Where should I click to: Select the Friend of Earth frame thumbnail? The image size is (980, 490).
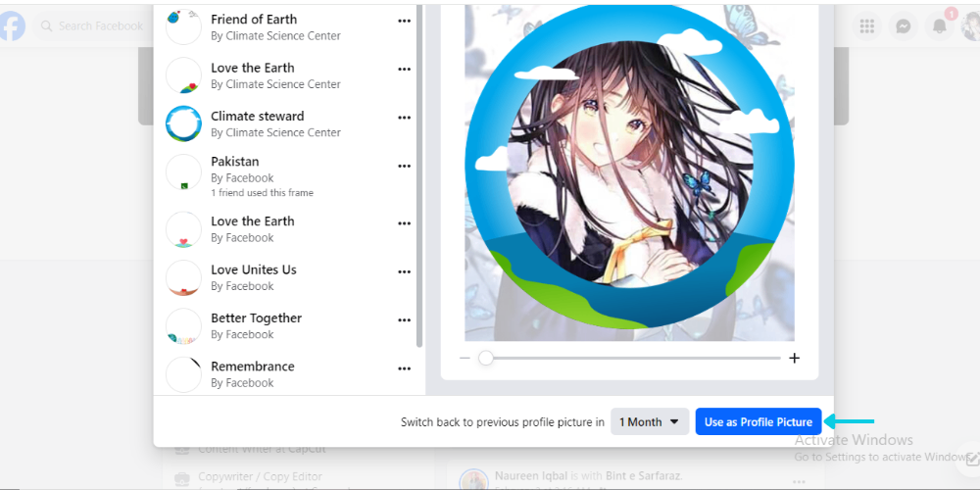[184, 26]
